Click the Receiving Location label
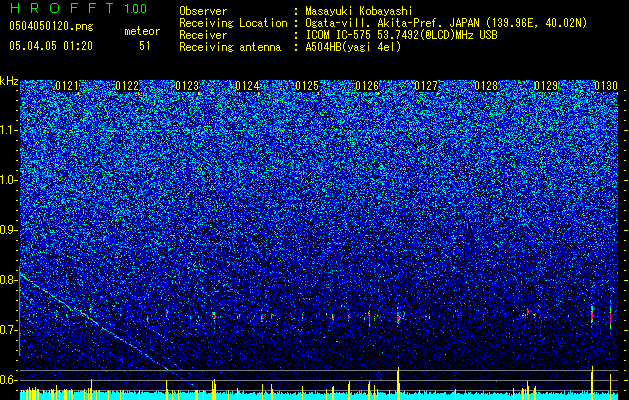Image resolution: width=629 pixels, height=400 pixels. [x=233, y=23]
